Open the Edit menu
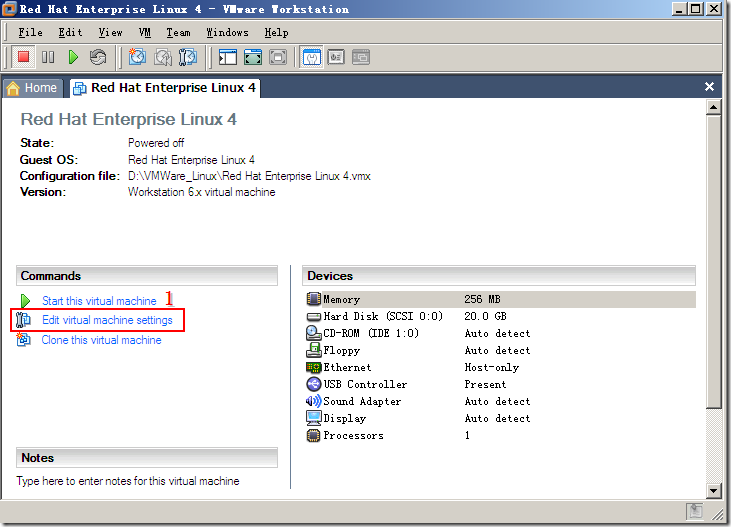The height and width of the screenshot is (527, 731). pos(70,33)
